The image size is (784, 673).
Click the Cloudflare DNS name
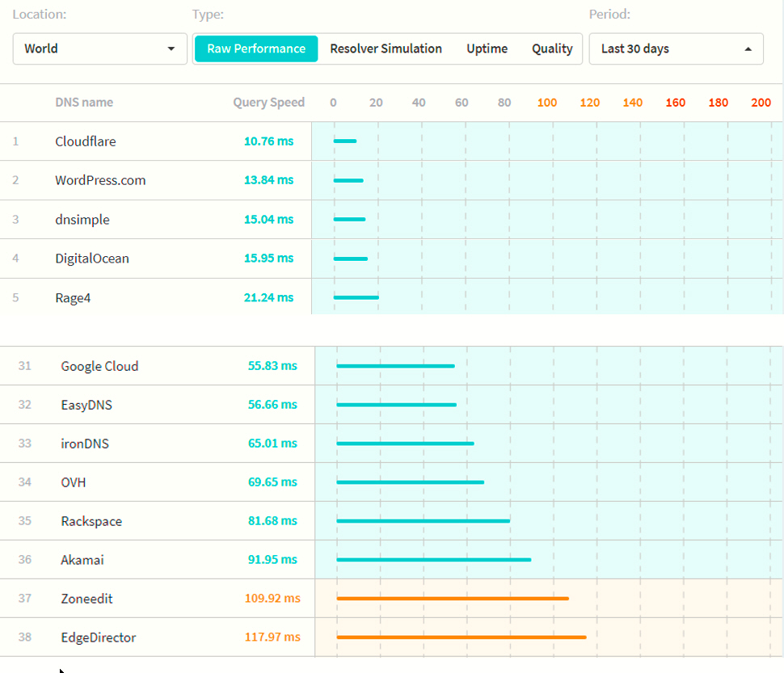point(86,141)
